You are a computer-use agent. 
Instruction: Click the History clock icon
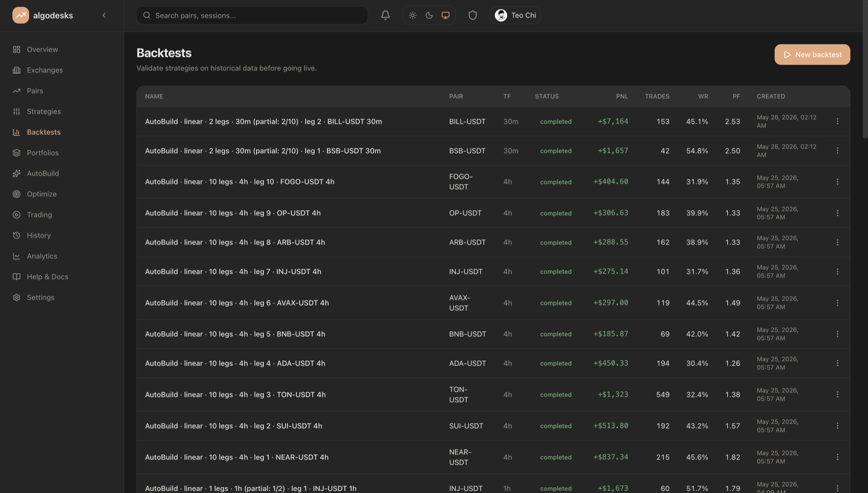16,235
